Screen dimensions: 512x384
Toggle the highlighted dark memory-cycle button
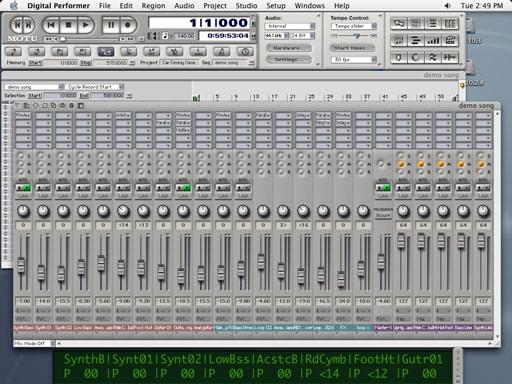point(106,51)
